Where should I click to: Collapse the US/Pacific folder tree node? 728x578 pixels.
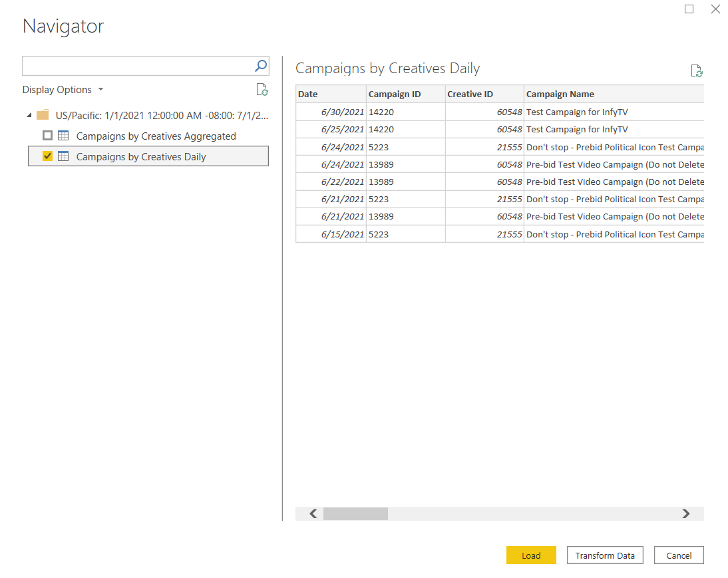coord(29,115)
